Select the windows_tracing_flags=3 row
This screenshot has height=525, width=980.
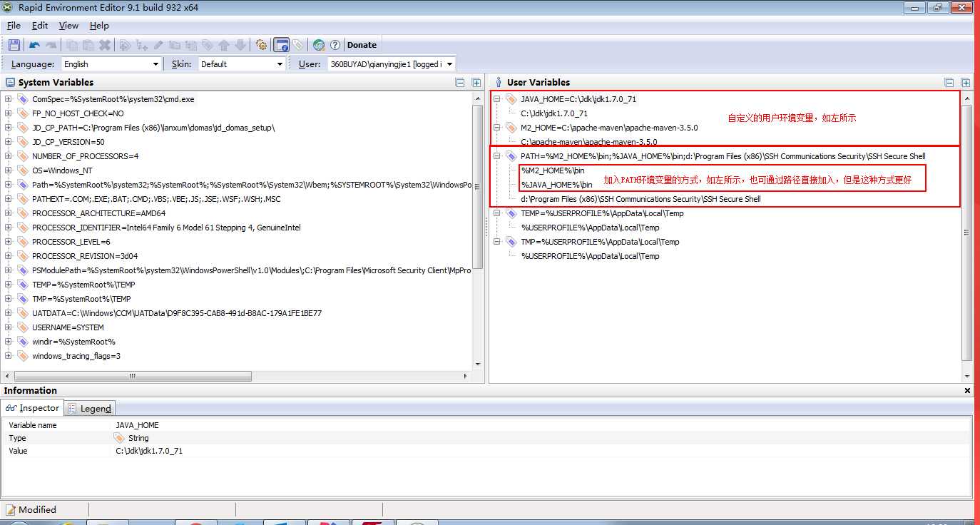click(x=76, y=356)
